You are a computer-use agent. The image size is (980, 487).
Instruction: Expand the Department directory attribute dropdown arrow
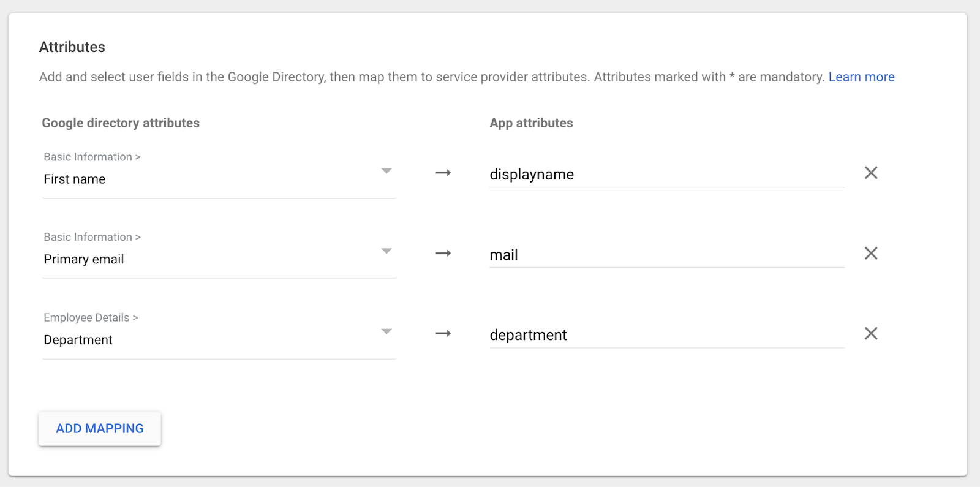[x=386, y=331]
